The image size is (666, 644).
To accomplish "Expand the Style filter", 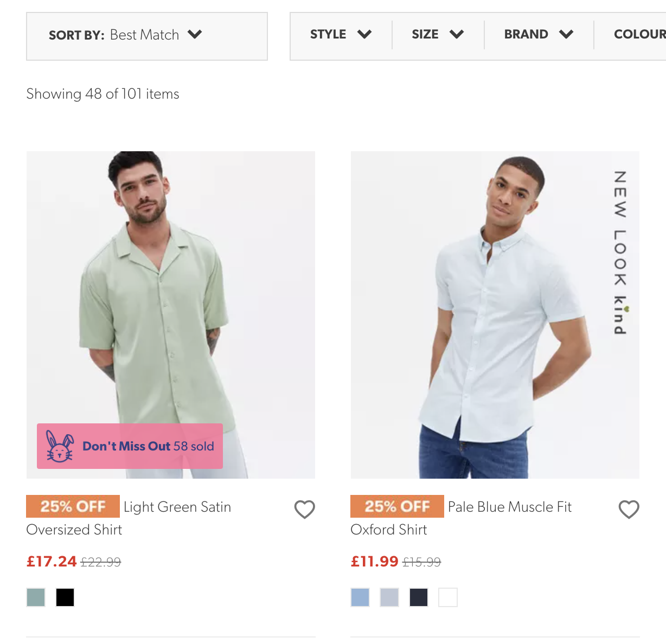I will pyautogui.click(x=341, y=35).
